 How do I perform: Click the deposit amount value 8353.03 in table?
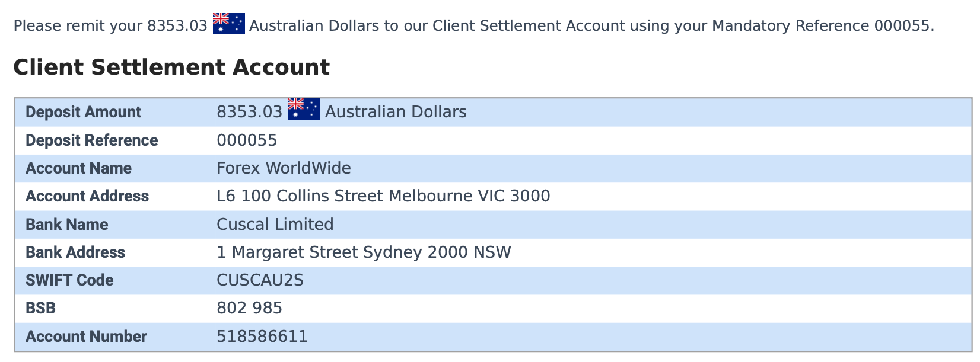click(x=249, y=112)
